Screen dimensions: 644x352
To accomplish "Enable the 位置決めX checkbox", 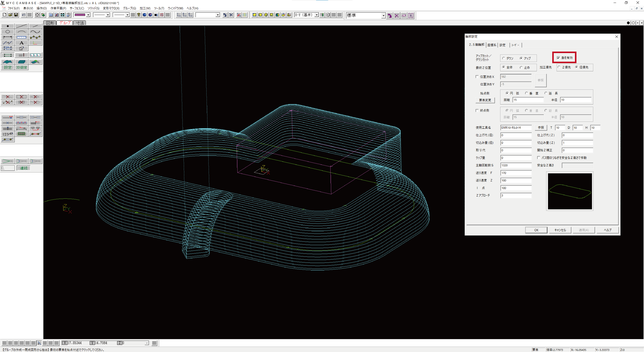I will tap(477, 77).
